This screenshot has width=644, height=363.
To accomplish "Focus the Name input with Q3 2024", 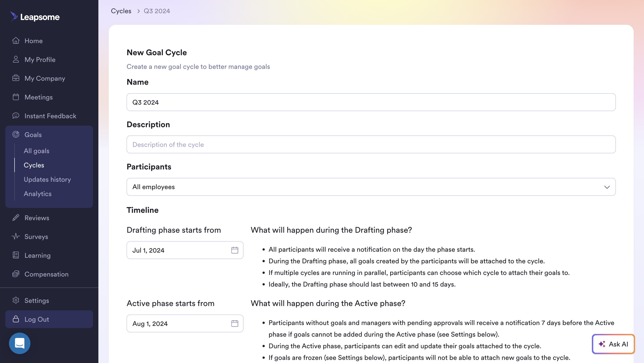I will point(371,102).
